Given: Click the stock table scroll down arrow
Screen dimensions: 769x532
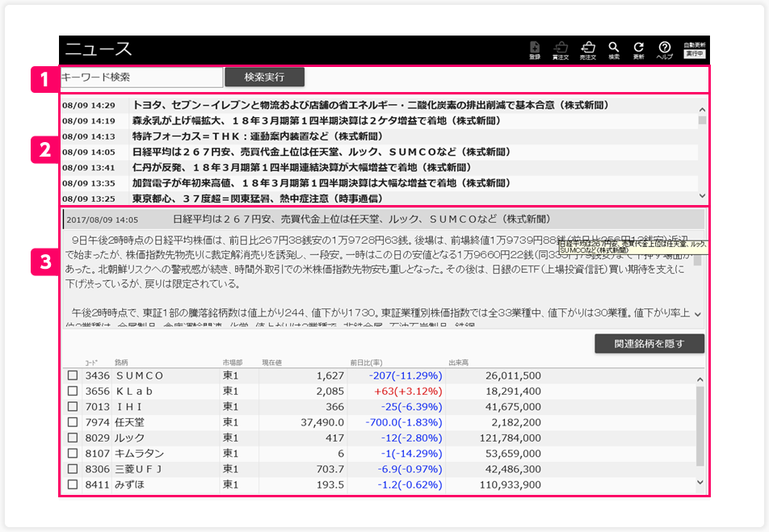Looking at the screenshot, I should 700,483.
